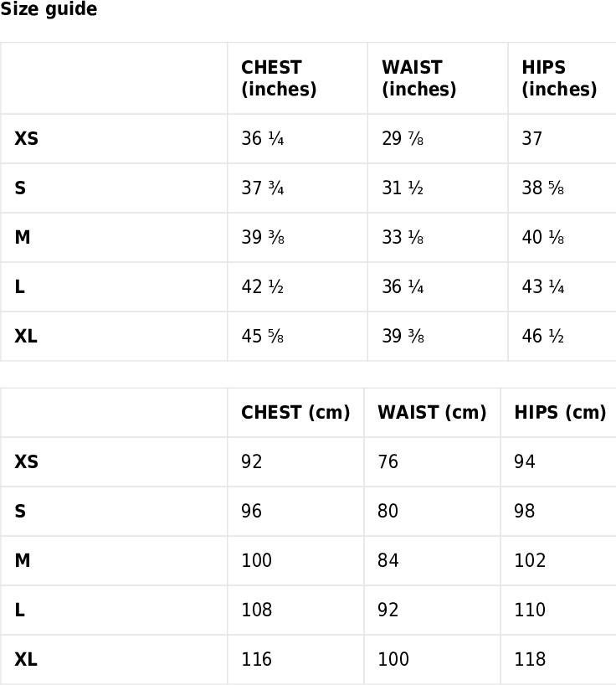Select the HIPS (inches) column header
This screenshot has height=685, width=616.
tap(559, 78)
